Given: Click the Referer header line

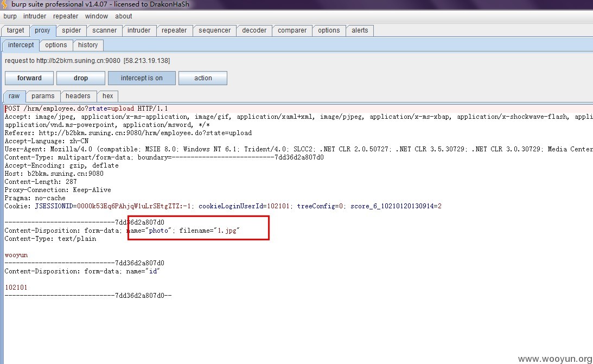Looking at the screenshot, I should pyautogui.click(x=128, y=133).
